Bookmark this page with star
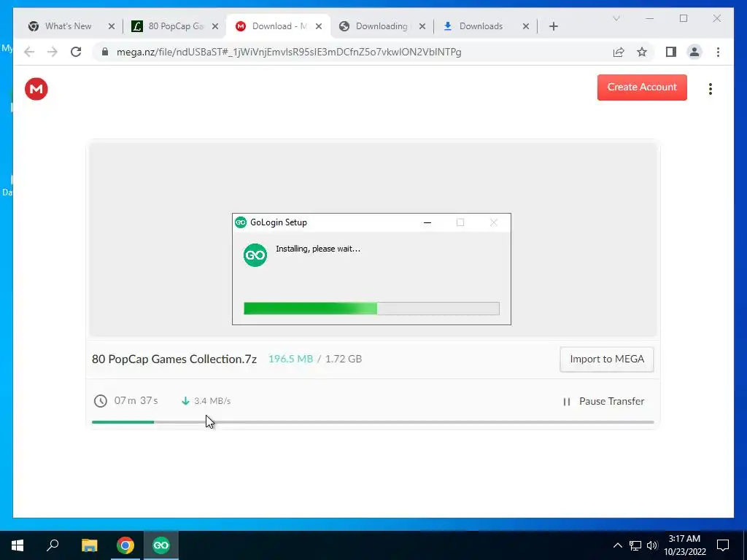The image size is (747, 560). click(642, 52)
